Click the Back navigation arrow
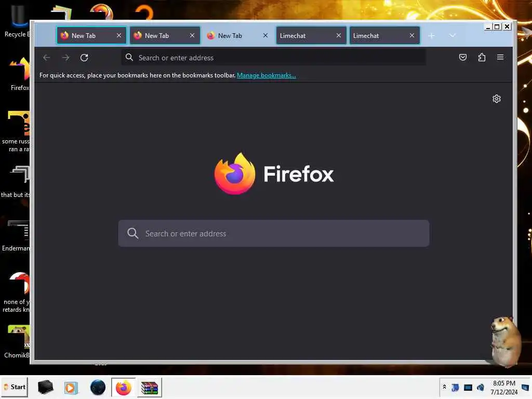The image size is (532, 399). tap(46, 58)
